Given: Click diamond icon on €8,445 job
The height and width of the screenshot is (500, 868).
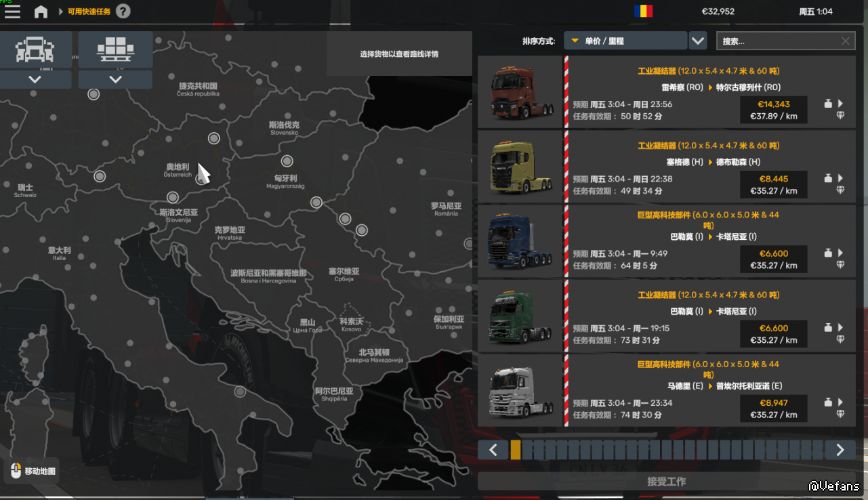Looking at the screenshot, I should (840, 190).
